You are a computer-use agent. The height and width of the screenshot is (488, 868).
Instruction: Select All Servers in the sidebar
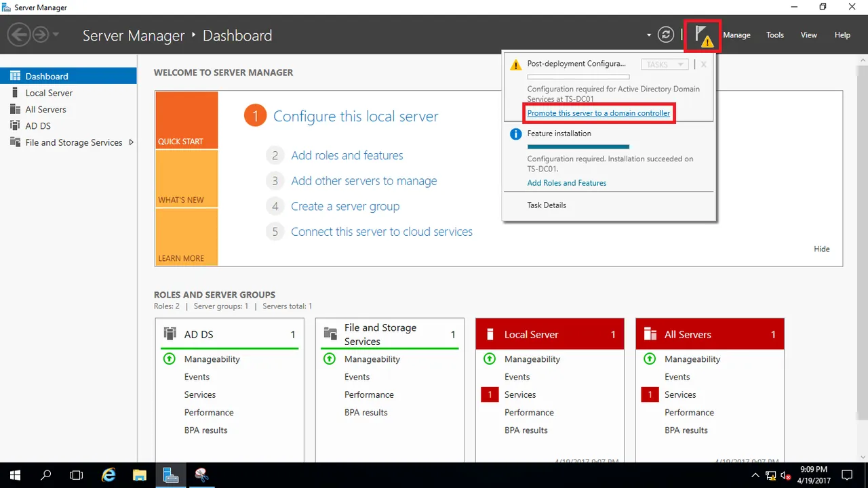coord(68,109)
